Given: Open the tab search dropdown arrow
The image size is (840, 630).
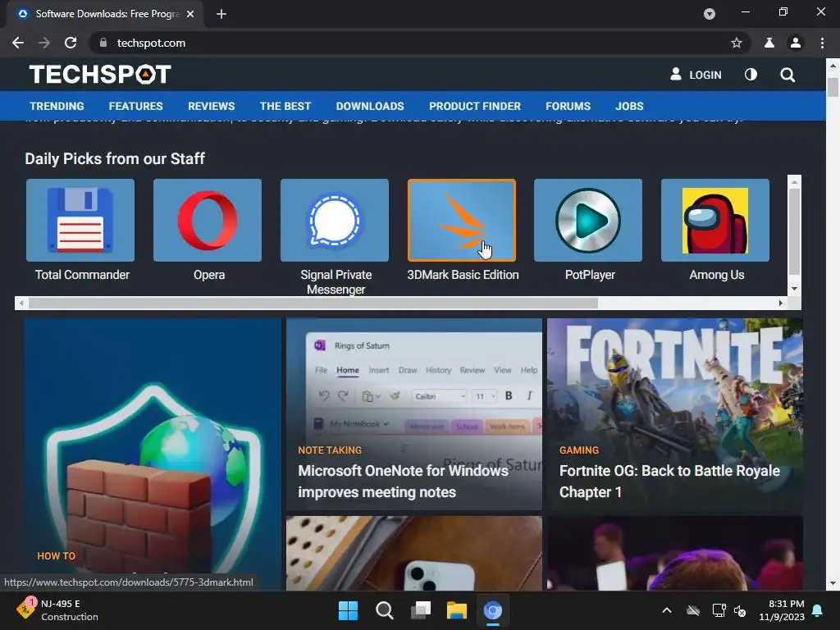Looking at the screenshot, I should pos(710,14).
